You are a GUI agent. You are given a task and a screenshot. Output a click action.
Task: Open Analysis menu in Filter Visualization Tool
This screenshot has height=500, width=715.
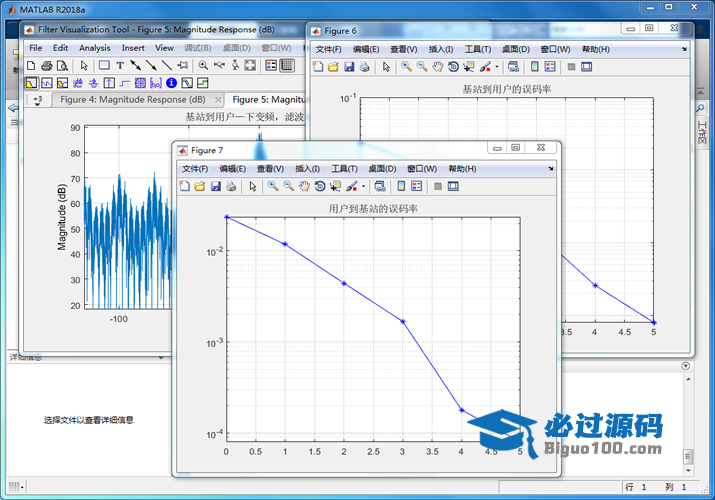pyautogui.click(x=94, y=48)
